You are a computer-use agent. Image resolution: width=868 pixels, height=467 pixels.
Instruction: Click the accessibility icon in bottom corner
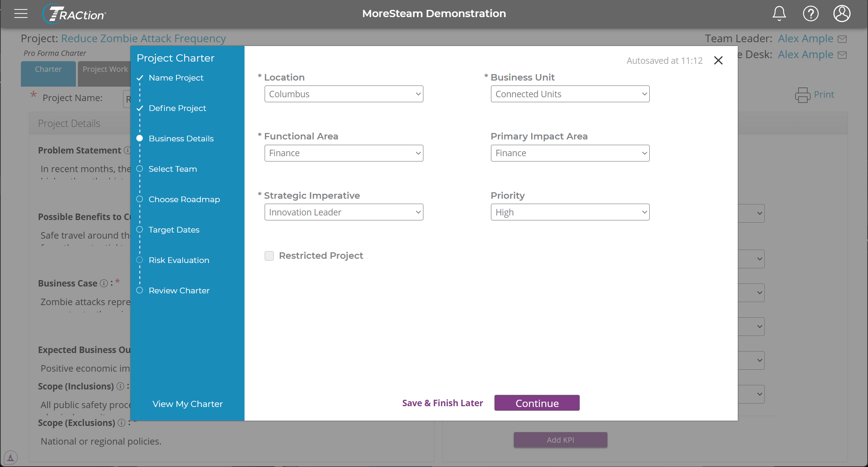click(11, 458)
